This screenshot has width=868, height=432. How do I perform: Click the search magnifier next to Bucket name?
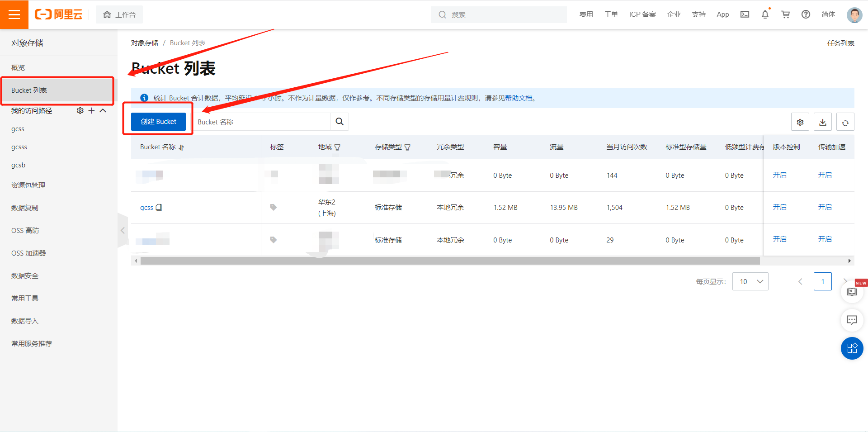pyautogui.click(x=340, y=122)
